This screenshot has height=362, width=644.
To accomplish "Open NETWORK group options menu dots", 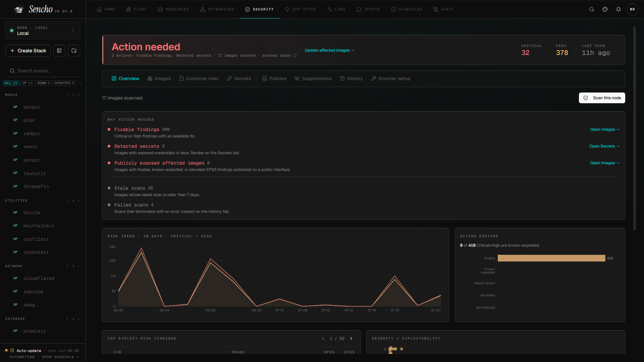I will pyautogui.click(x=67, y=266).
